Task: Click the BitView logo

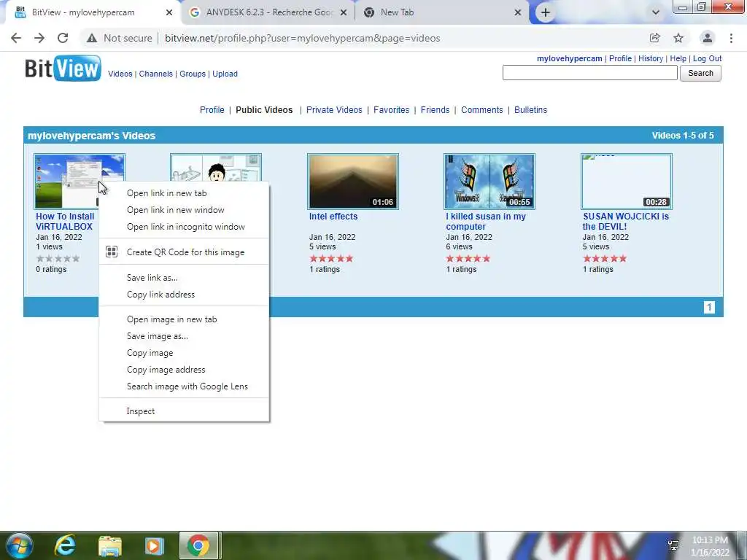Action: pos(63,68)
